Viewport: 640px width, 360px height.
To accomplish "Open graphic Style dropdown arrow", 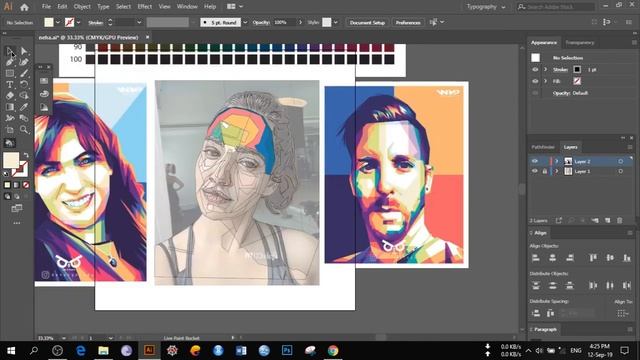I will pyautogui.click(x=336, y=22).
